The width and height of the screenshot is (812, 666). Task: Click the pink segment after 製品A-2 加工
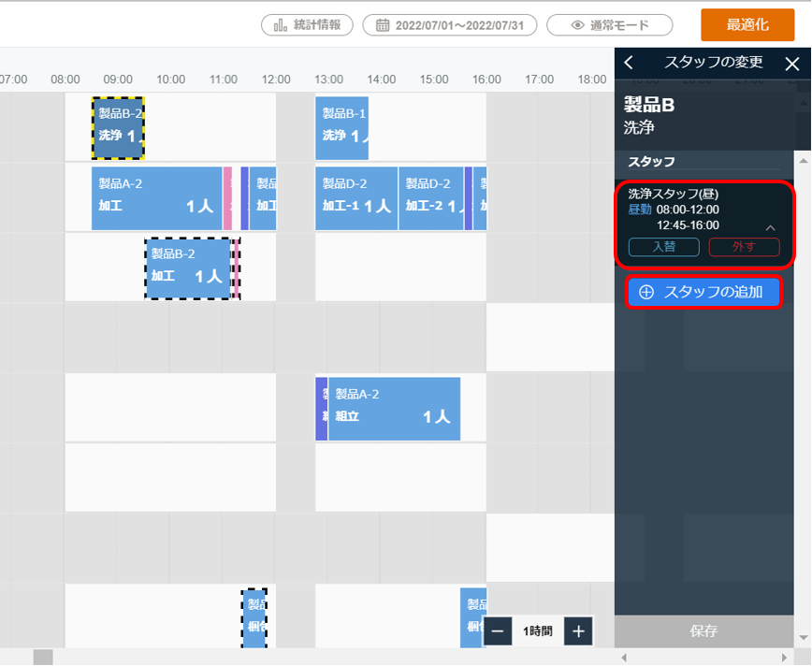point(227,198)
